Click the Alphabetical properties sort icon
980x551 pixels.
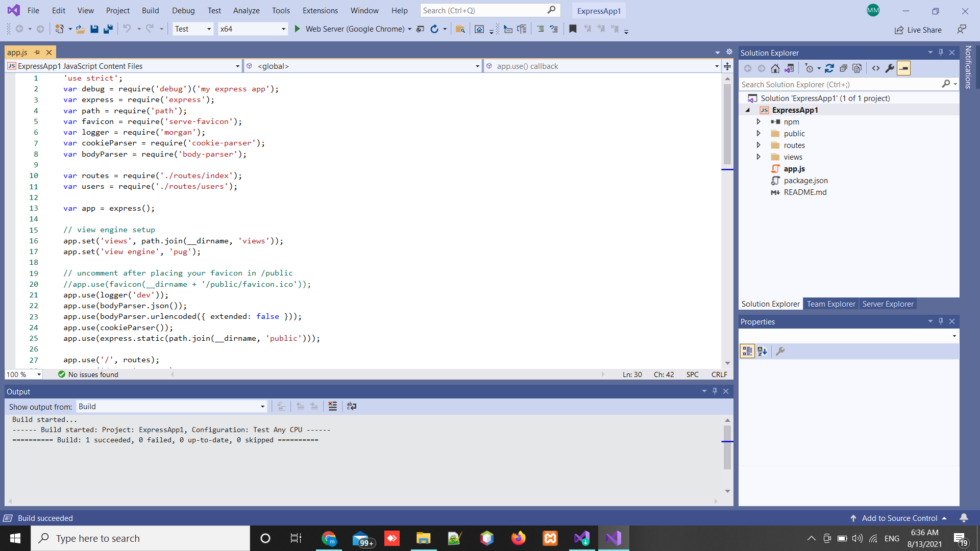pos(762,350)
